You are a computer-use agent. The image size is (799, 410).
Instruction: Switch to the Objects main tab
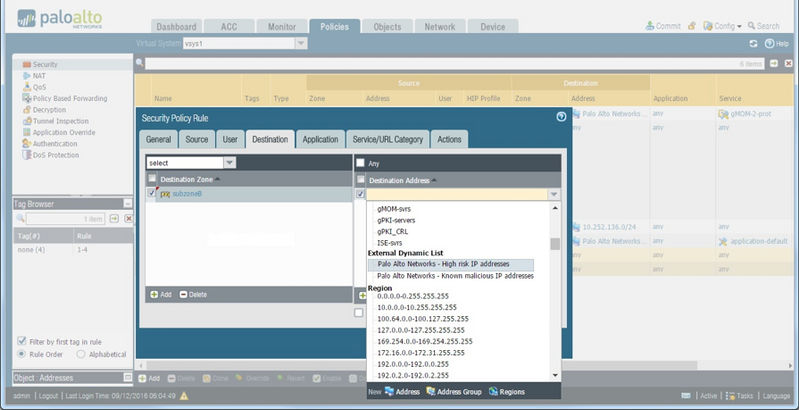tap(387, 27)
